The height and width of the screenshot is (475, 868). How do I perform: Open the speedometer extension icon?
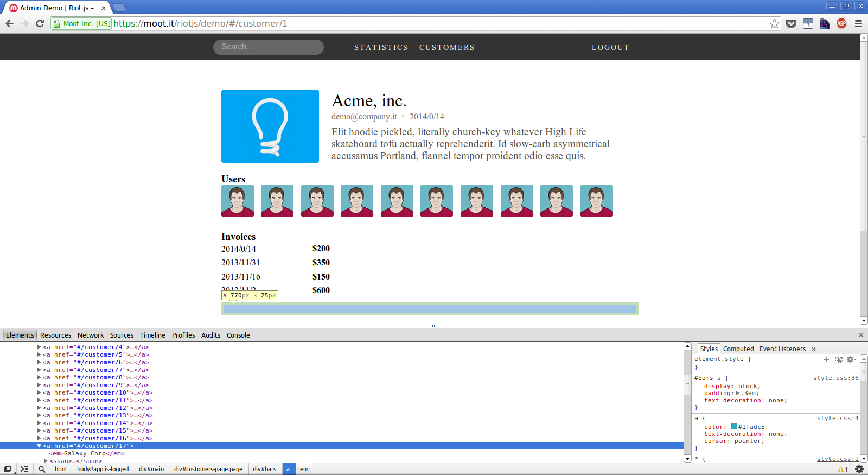click(825, 23)
